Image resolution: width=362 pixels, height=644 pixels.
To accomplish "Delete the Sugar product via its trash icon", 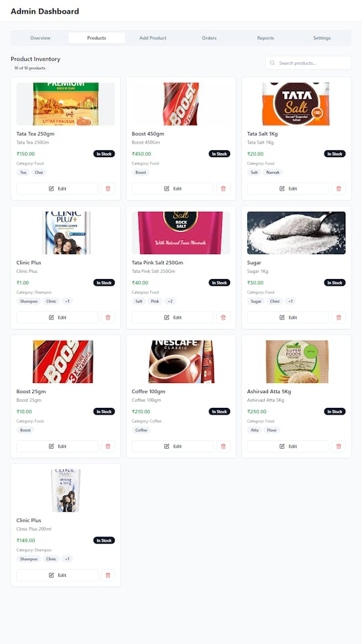I will coord(339,317).
